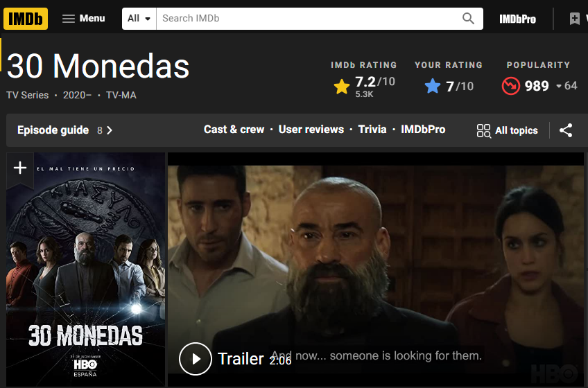Focus the Search IMDb input field
The image size is (588, 388).
point(307,19)
